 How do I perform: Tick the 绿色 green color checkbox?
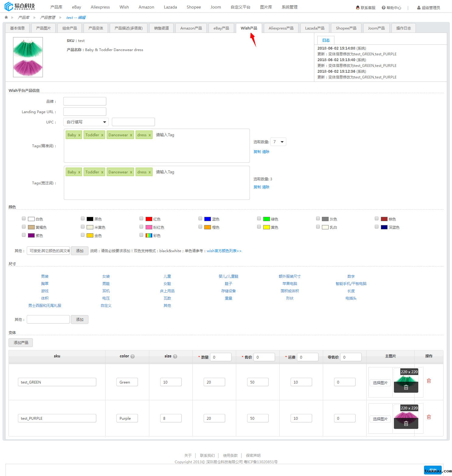259,219
